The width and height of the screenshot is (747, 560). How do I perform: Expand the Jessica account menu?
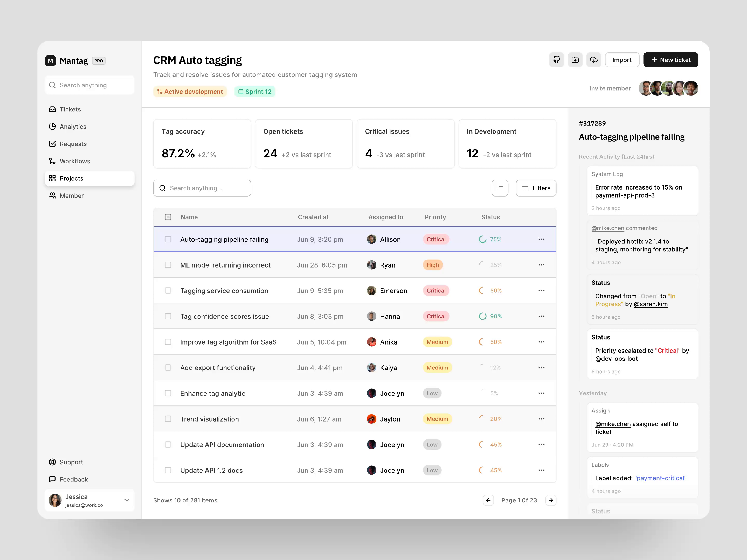(127, 500)
